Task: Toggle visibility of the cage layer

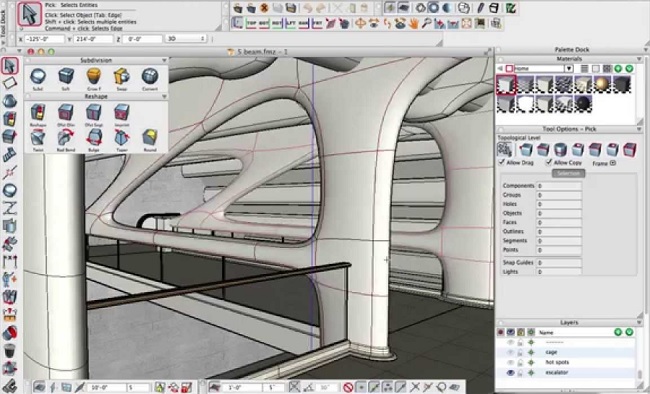Action: pos(510,352)
